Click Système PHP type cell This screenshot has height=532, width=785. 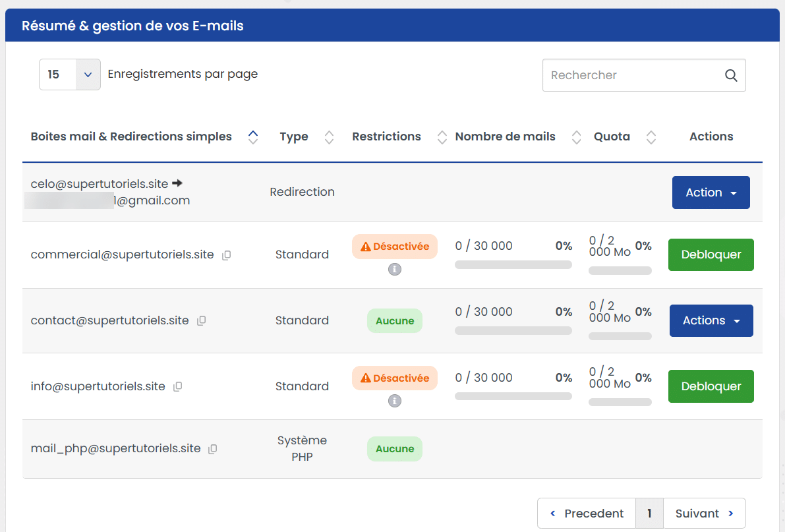click(x=302, y=448)
